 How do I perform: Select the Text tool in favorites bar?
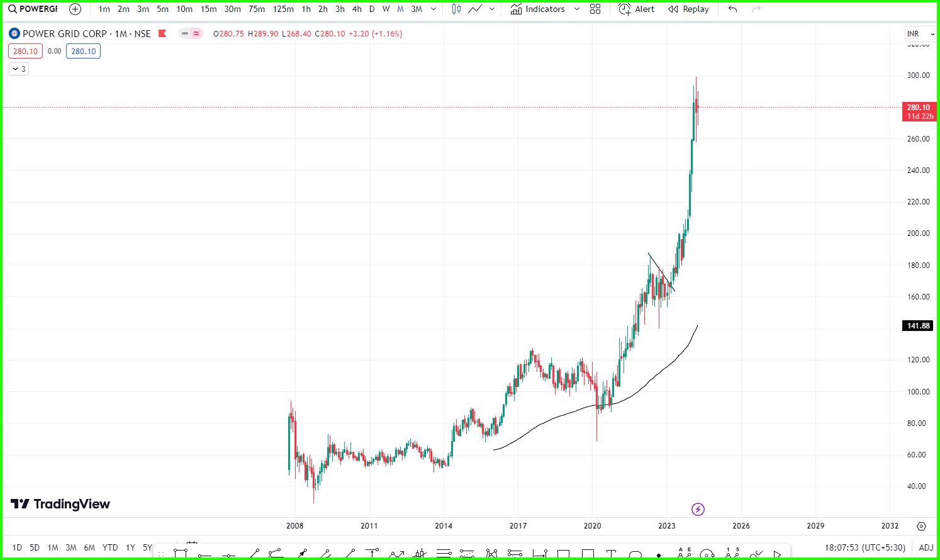click(x=611, y=554)
